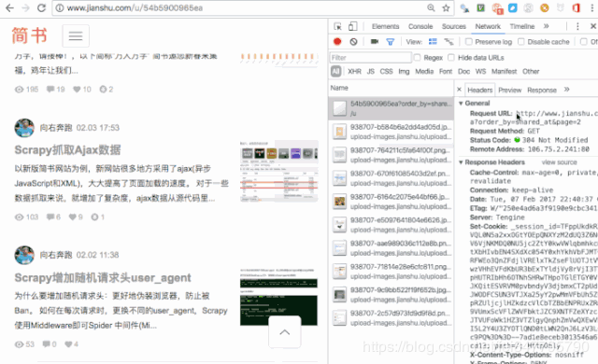Open the Timeline tab
598x364 pixels.
coord(522,26)
